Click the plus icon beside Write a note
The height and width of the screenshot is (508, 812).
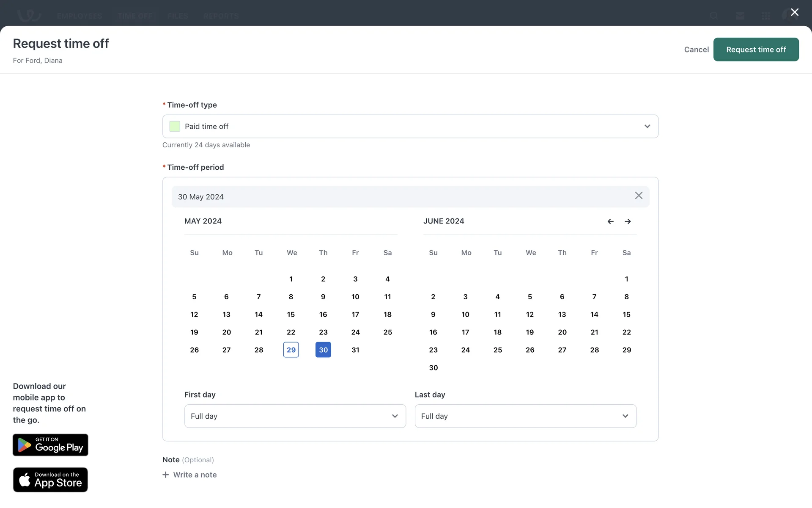click(166, 475)
